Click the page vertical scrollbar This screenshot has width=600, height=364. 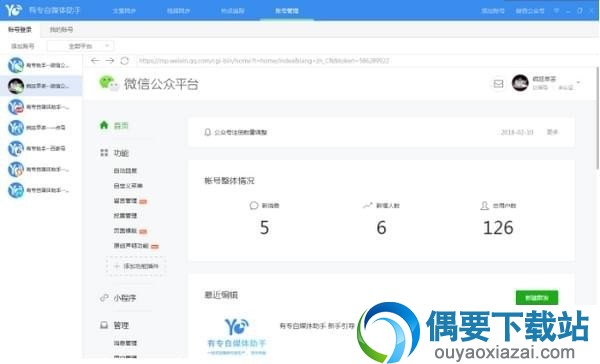pos(598,118)
